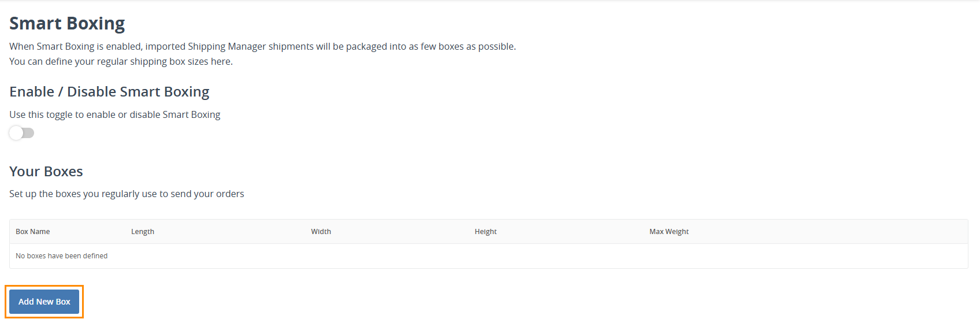This screenshot has width=980, height=330.
Task: Click 'as few boxes as possible' phrase
Action: click(462, 46)
